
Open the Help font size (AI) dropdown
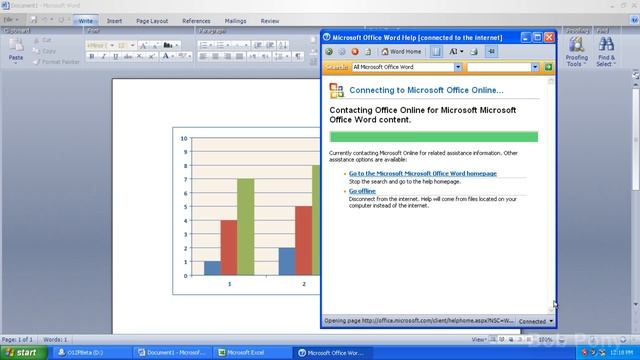tap(456, 51)
